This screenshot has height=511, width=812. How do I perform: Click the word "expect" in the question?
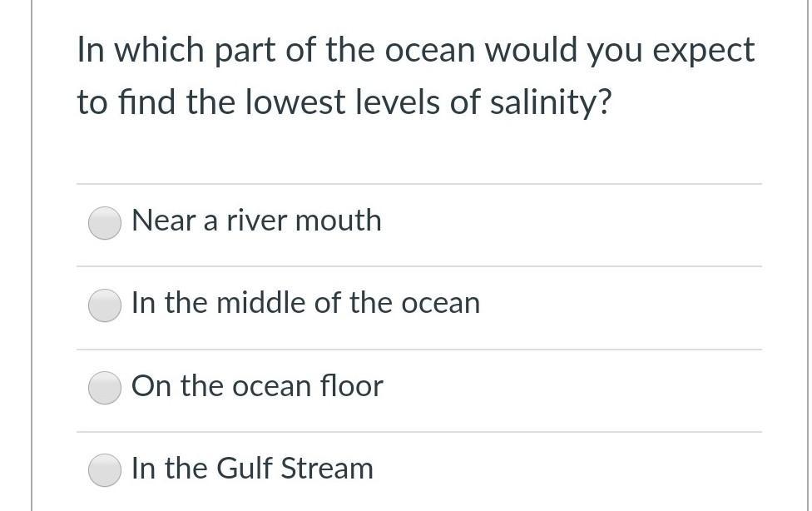[704, 51]
